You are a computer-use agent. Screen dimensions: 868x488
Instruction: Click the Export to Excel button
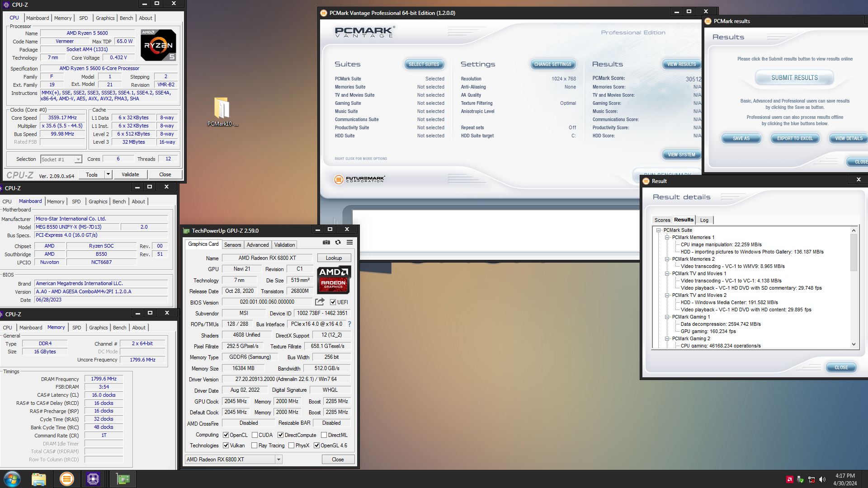[795, 139]
